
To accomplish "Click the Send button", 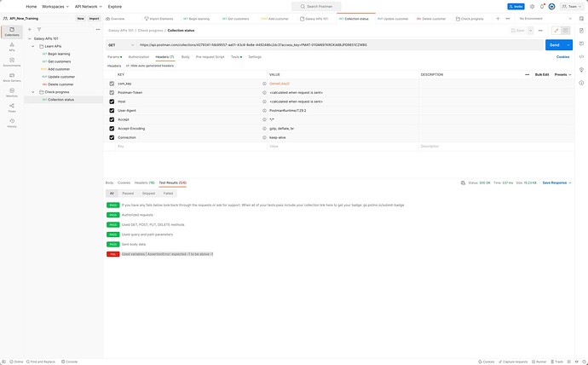I will click(555, 45).
